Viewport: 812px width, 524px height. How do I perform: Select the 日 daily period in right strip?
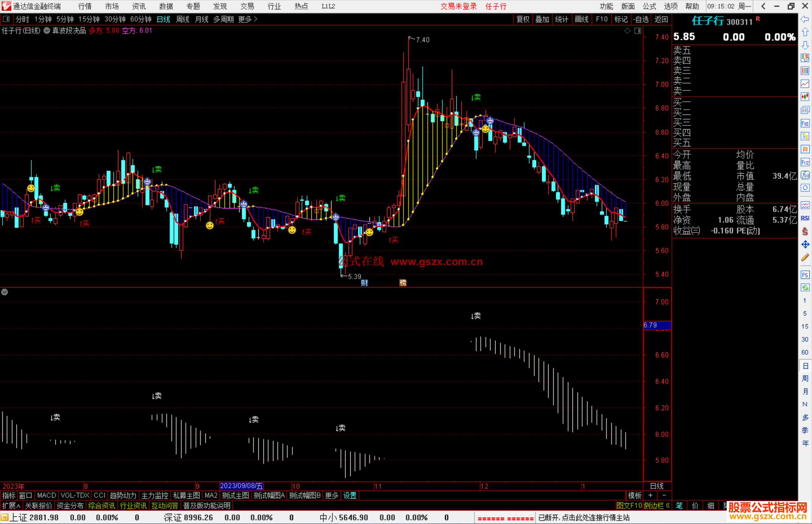(x=805, y=365)
